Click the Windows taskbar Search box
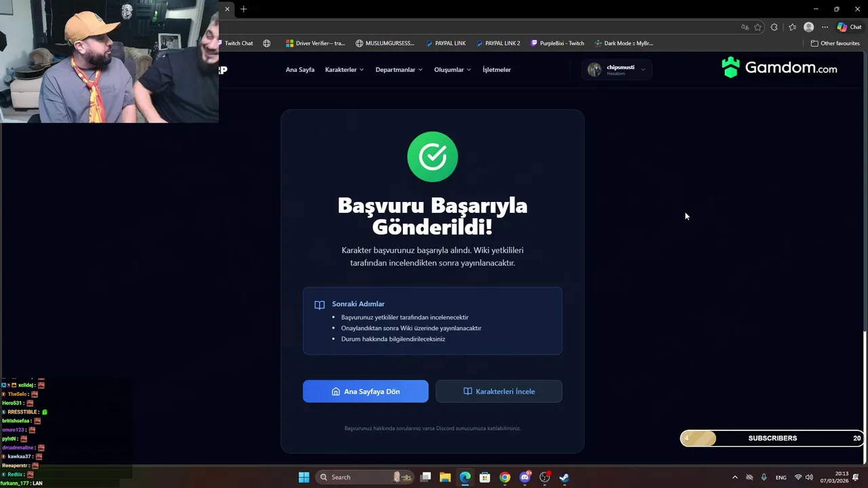This screenshot has height=488, width=868. pos(366,477)
